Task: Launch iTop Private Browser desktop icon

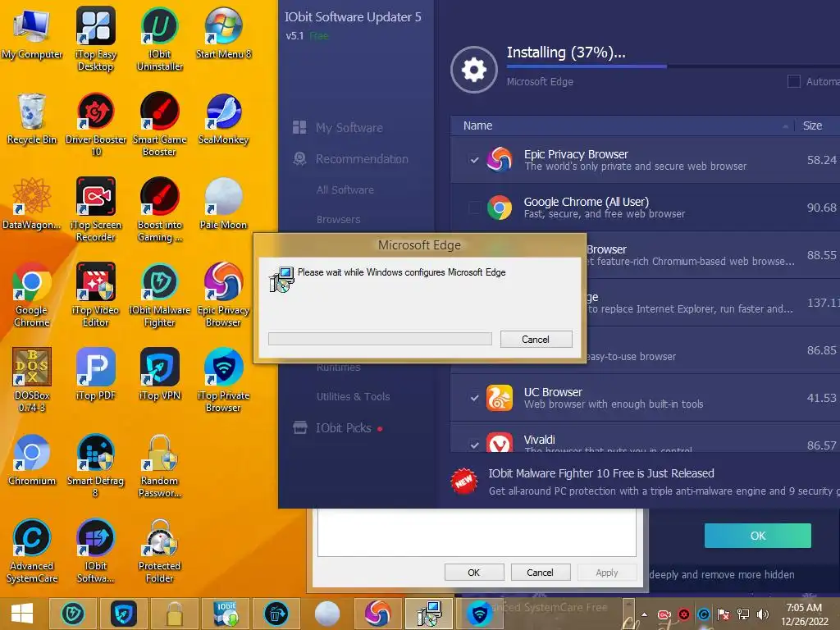Action: (223, 380)
